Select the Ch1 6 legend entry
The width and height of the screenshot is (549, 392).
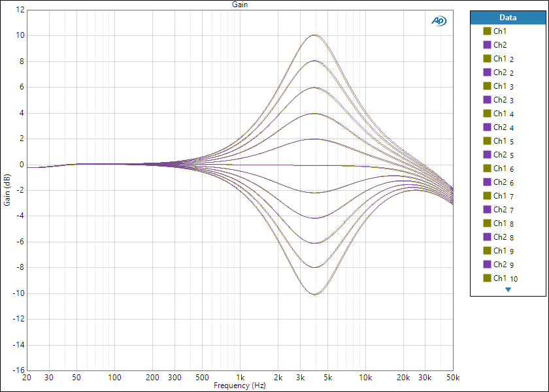pyautogui.click(x=499, y=169)
